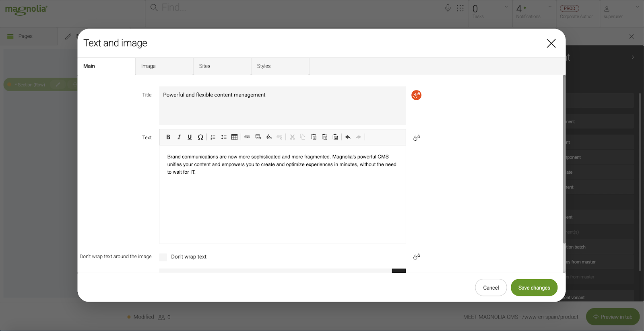644x331 pixels.
Task: Click into the Title text field
Action: [282, 105]
